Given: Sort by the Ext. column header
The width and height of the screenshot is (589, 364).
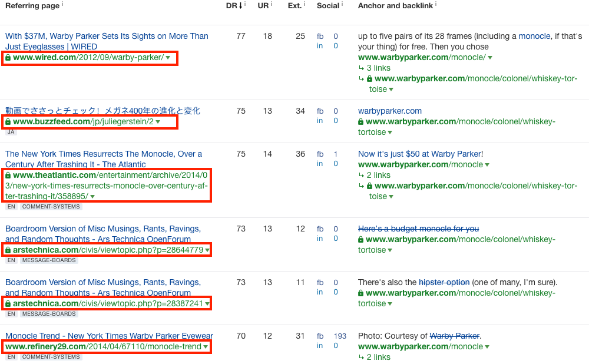Looking at the screenshot, I should (x=294, y=6).
